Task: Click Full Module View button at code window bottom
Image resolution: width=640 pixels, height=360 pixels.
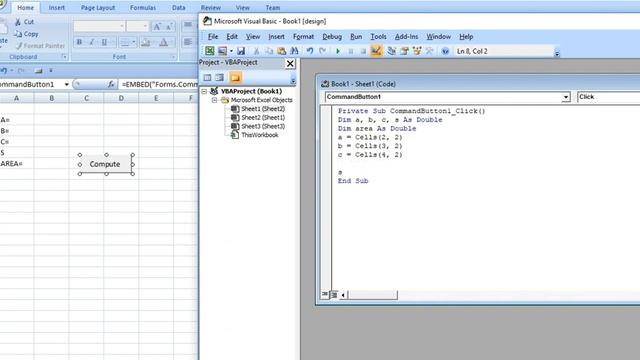Action: pyautogui.click(x=334, y=294)
